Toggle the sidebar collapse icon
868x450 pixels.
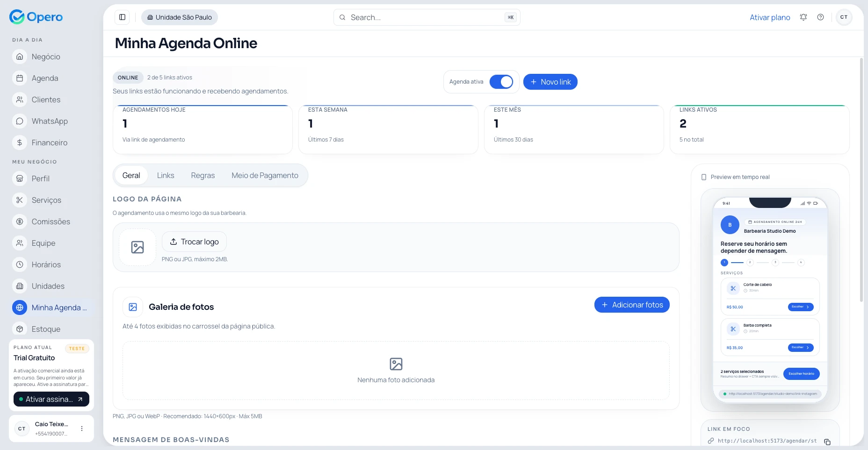122,17
